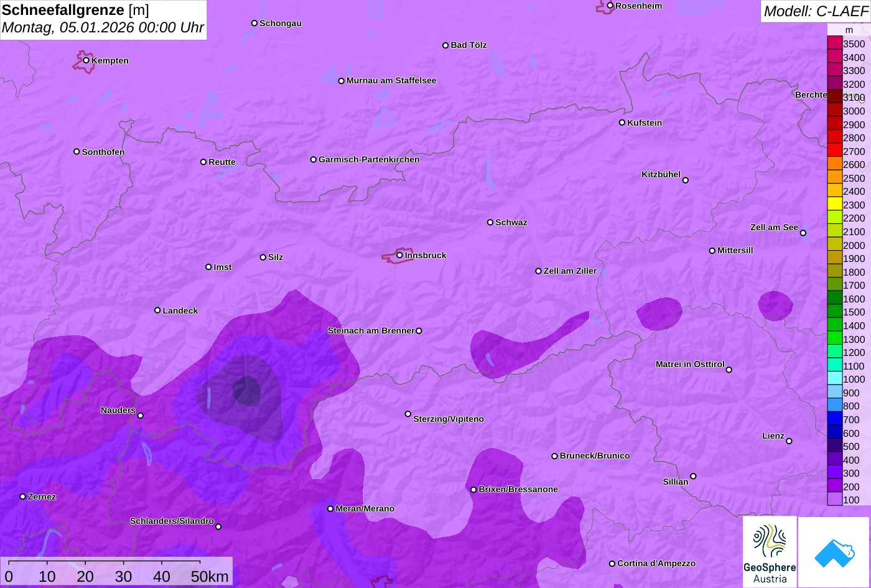Viewport: 871px width, 588px height.
Task: Click the GeoSphere Austria logo
Action: [770, 552]
